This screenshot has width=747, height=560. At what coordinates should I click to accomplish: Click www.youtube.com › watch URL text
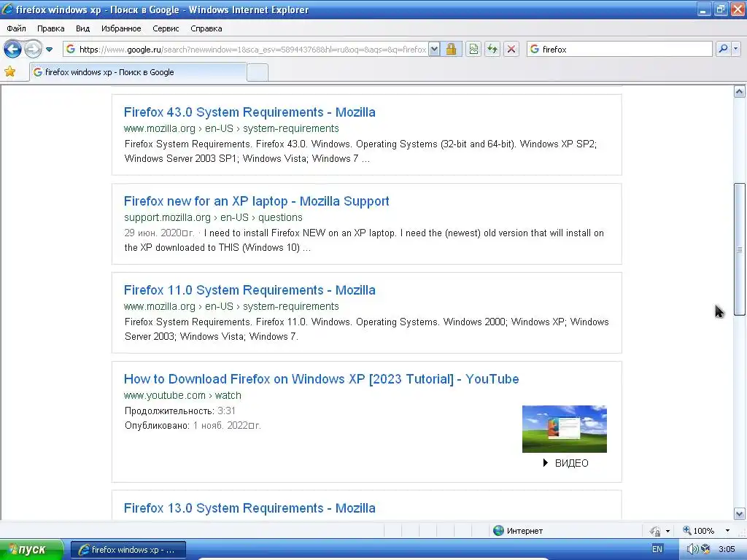click(x=182, y=396)
